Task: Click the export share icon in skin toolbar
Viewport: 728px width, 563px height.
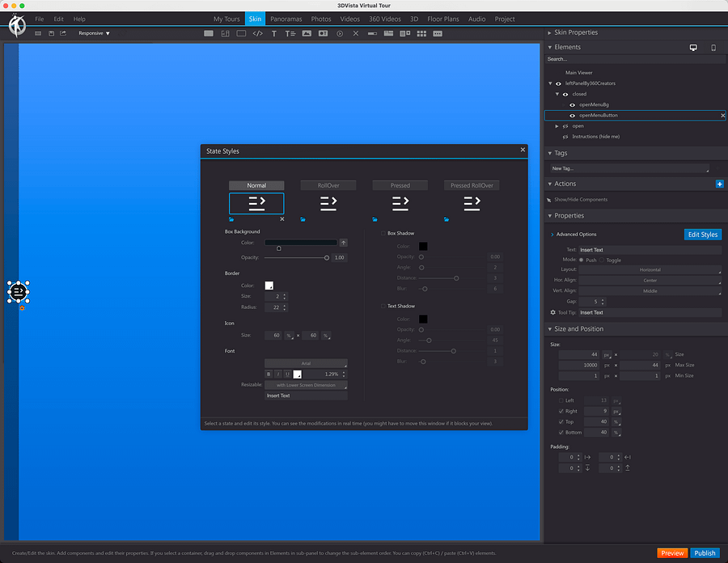Action: (63, 33)
